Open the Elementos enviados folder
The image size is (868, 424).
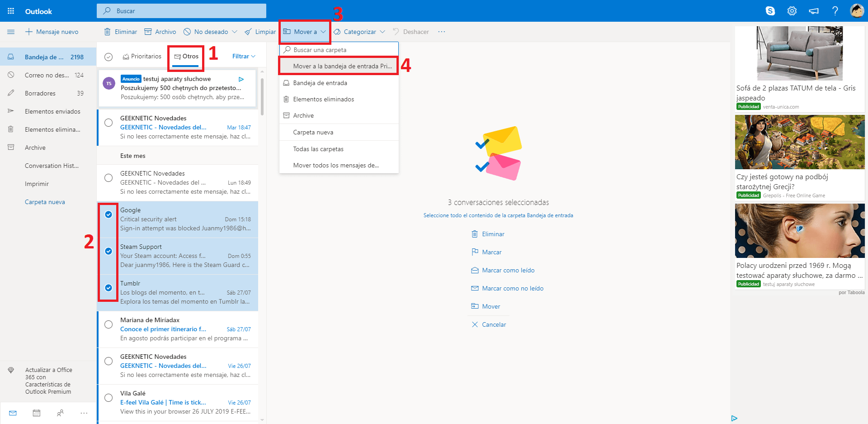tap(48, 111)
